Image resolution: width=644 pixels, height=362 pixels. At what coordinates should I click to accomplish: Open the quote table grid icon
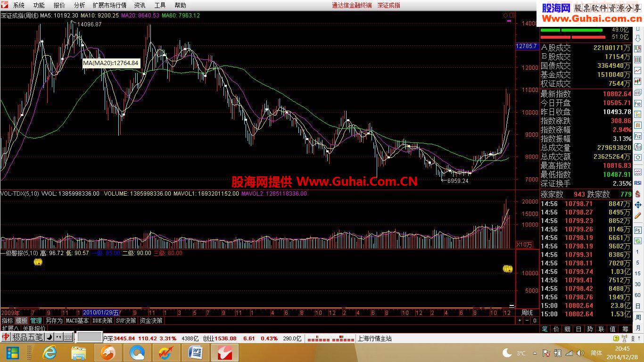point(638,59)
